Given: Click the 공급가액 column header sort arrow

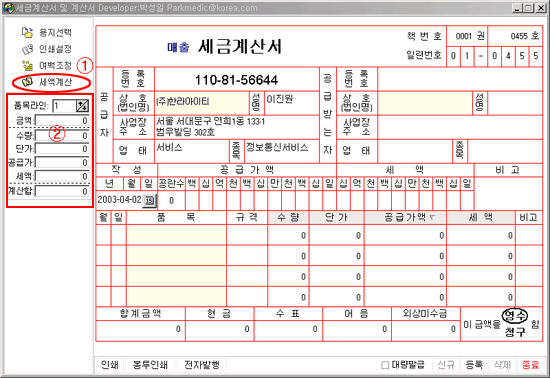Looking at the screenshot, I should 432,217.
